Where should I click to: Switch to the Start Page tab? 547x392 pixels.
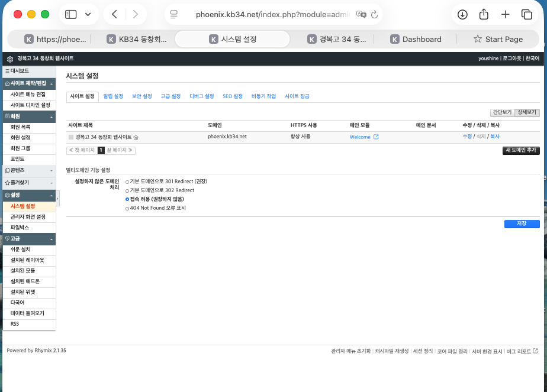tap(498, 40)
